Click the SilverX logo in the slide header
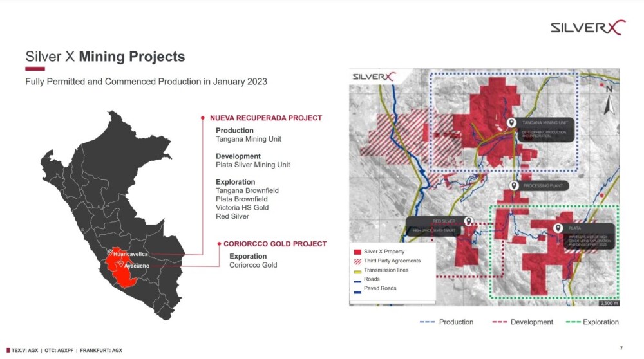 [588, 28]
